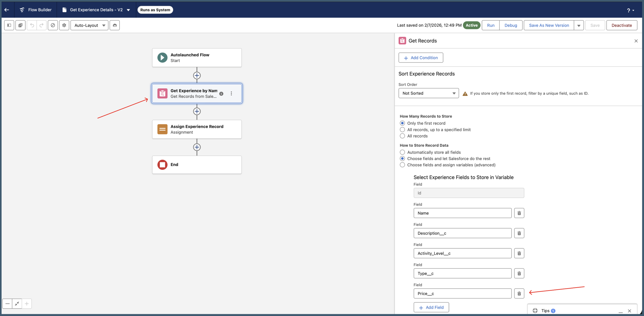
Task: Choose 'Automatically store all fields' option
Action: point(402,152)
